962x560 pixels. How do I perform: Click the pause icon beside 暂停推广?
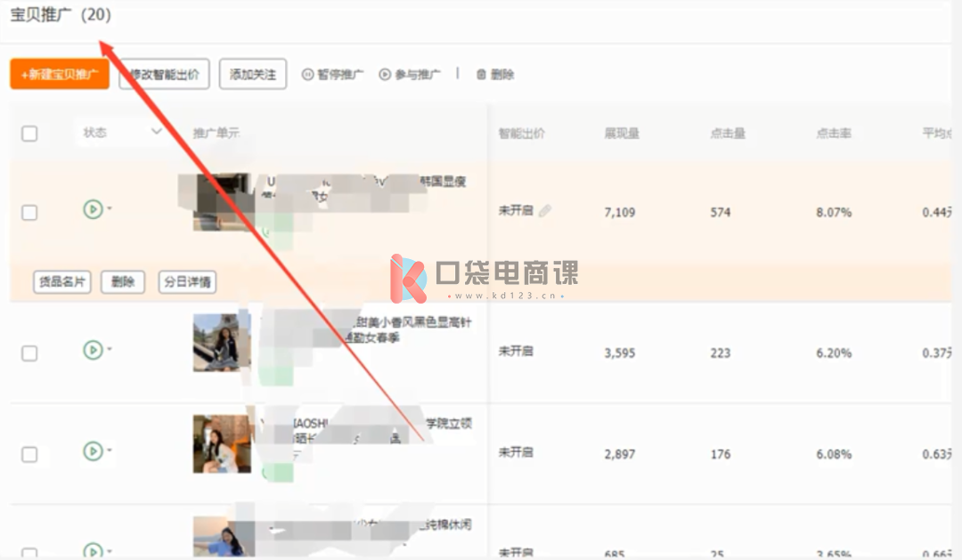[x=307, y=74]
